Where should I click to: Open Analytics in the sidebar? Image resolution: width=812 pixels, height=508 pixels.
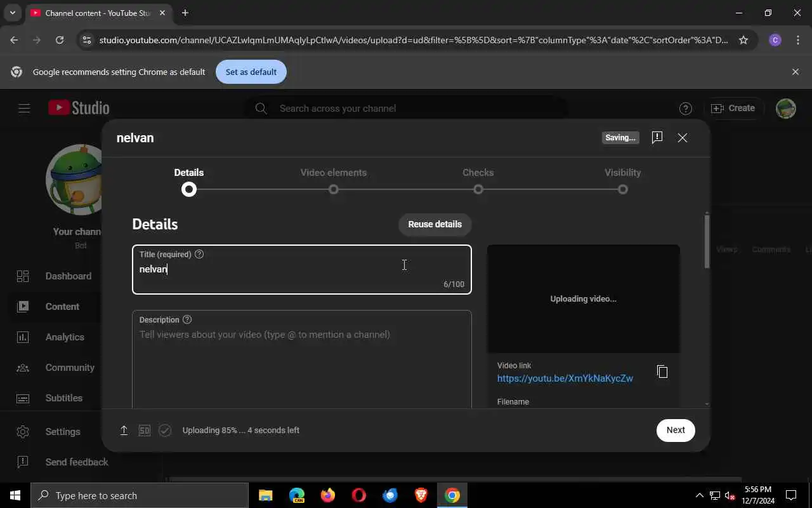click(x=65, y=337)
